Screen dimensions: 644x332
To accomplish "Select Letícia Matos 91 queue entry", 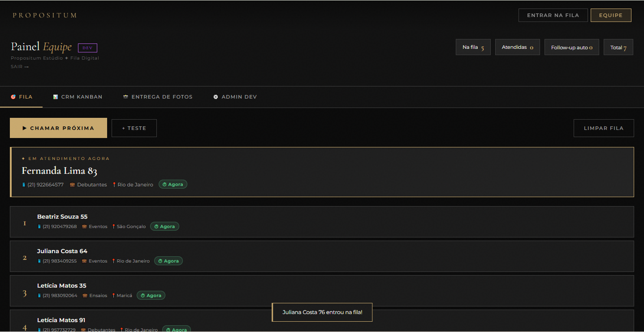I will pyautogui.click(x=322, y=321).
